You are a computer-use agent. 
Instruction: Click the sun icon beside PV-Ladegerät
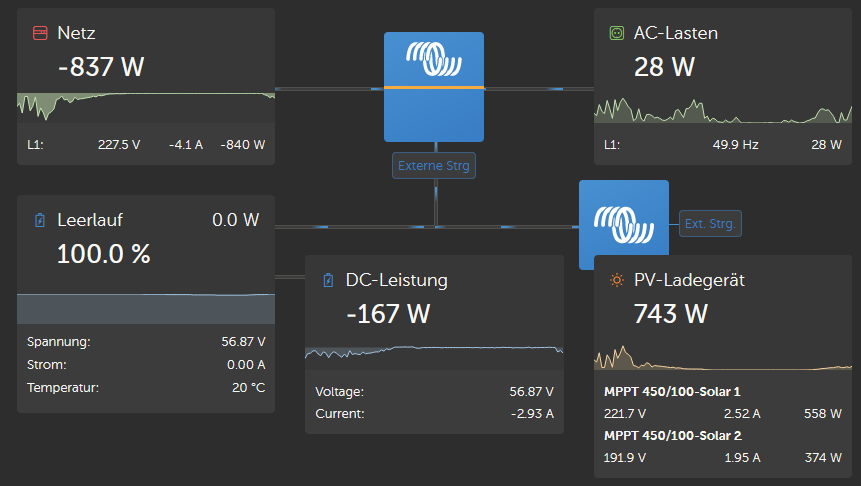(616, 281)
